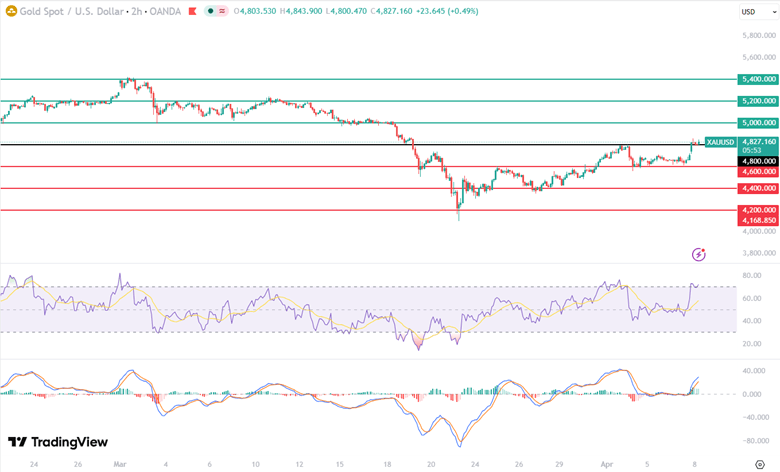This screenshot has width=780, height=472.
Task: Select the red 4,400.000 support label
Action: (757, 188)
